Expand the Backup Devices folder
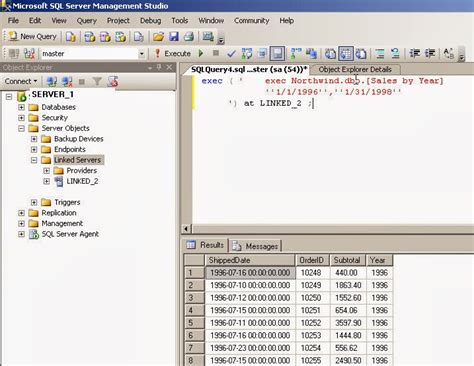474x366 pixels. pos(34,139)
